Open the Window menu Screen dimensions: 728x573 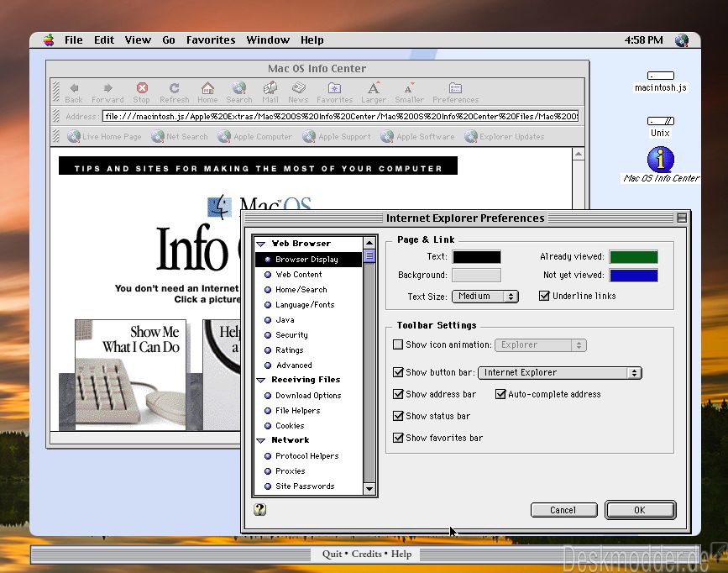pos(268,40)
